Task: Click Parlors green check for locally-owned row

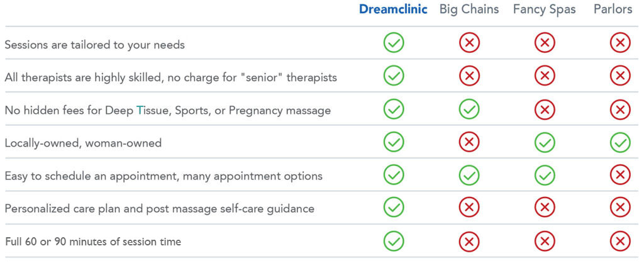Action: 620,142
